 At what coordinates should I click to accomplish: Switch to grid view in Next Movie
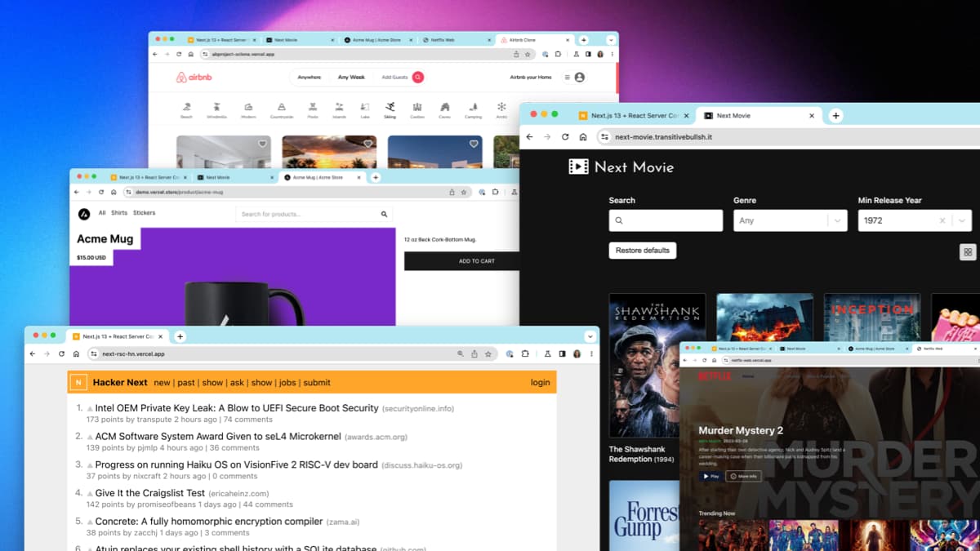coord(968,252)
